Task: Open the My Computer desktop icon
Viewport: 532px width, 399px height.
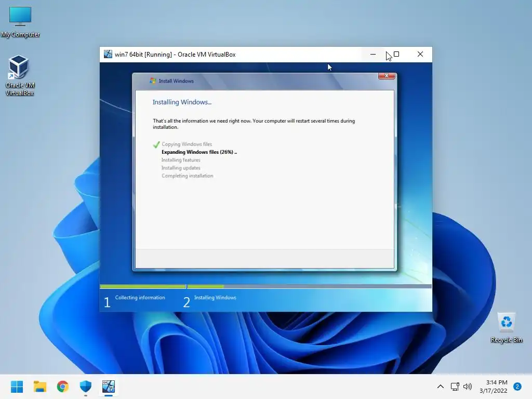Action: point(20,22)
